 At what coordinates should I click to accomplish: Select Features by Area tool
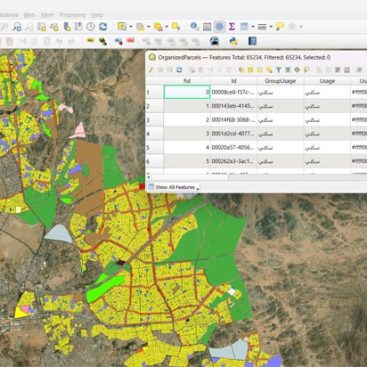[122, 26]
